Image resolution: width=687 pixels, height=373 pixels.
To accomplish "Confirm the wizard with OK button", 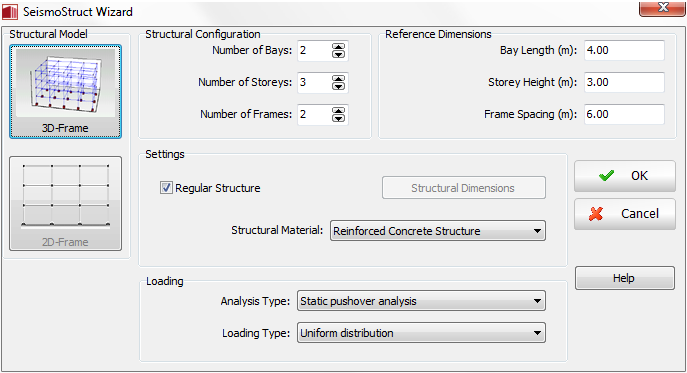I will click(x=625, y=176).
